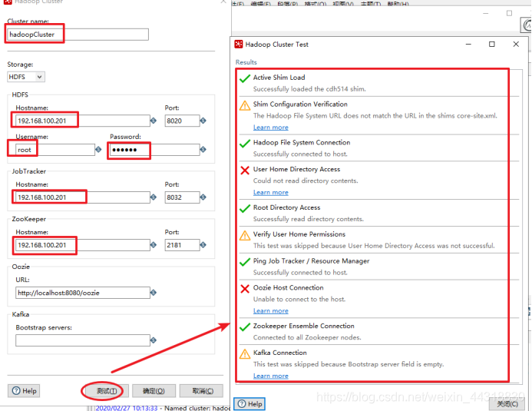Click the 测试(T) test button
Viewport: 532px width, 411px height.
pyautogui.click(x=107, y=391)
